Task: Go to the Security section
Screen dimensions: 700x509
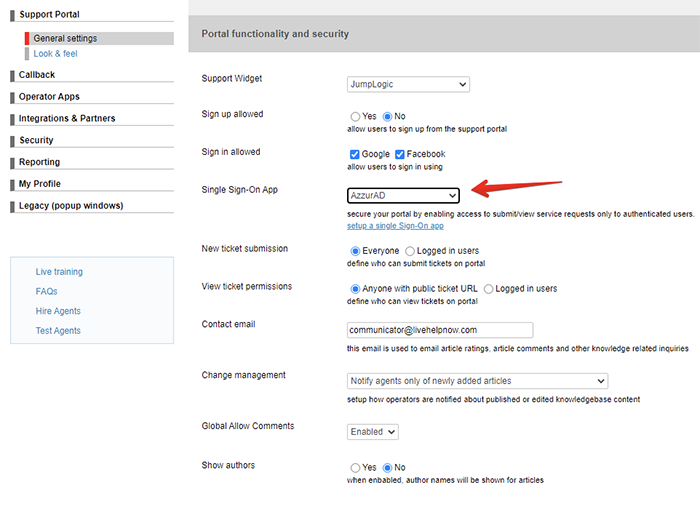Action: click(36, 141)
